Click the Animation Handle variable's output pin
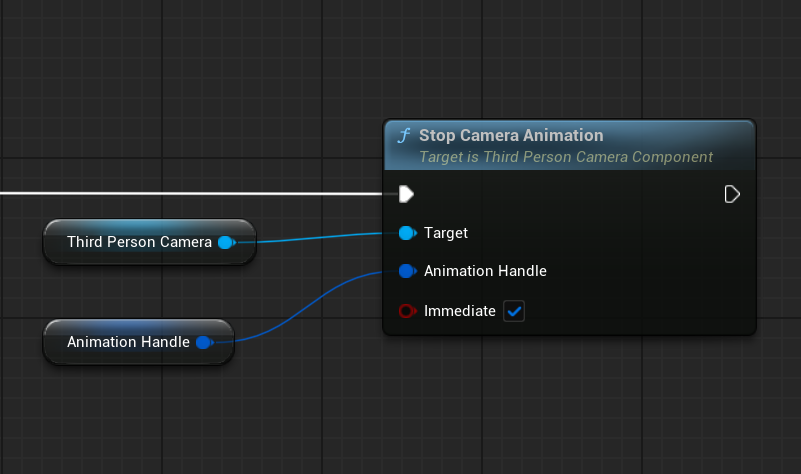Viewport: 801px width, 474px height. 203,342
